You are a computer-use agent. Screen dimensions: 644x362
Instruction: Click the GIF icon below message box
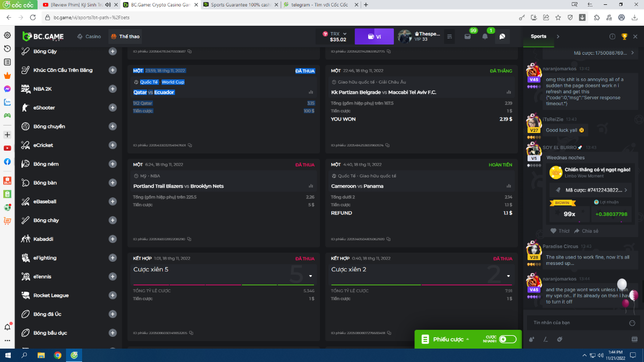[x=634, y=339]
